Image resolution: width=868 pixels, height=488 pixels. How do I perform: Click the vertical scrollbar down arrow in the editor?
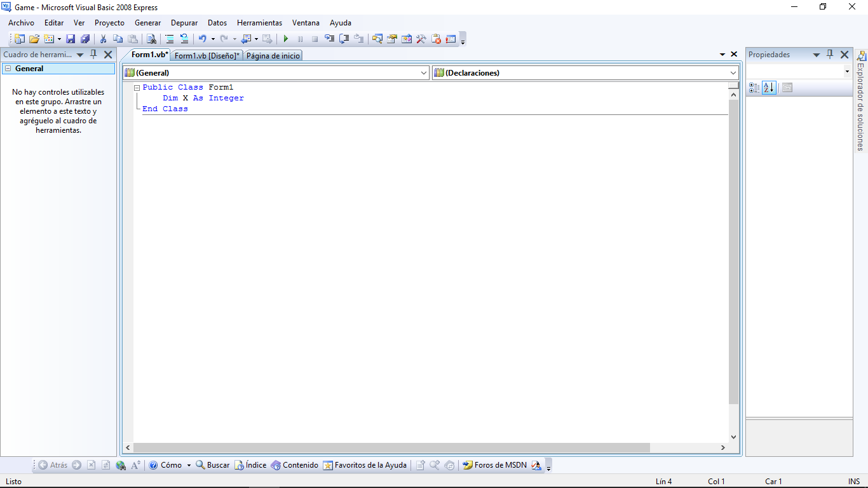click(734, 437)
